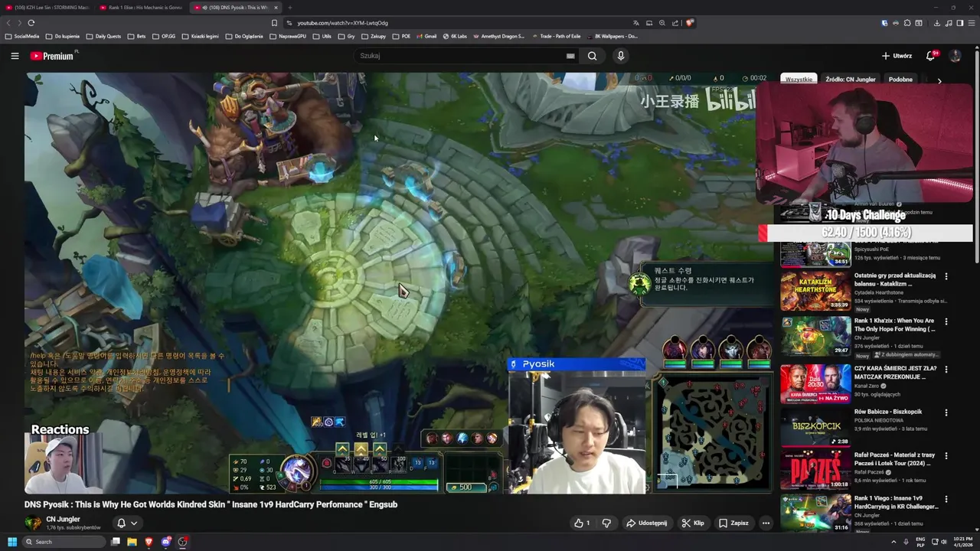Open the Kanał Zero live video thumbnail

tap(815, 383)
